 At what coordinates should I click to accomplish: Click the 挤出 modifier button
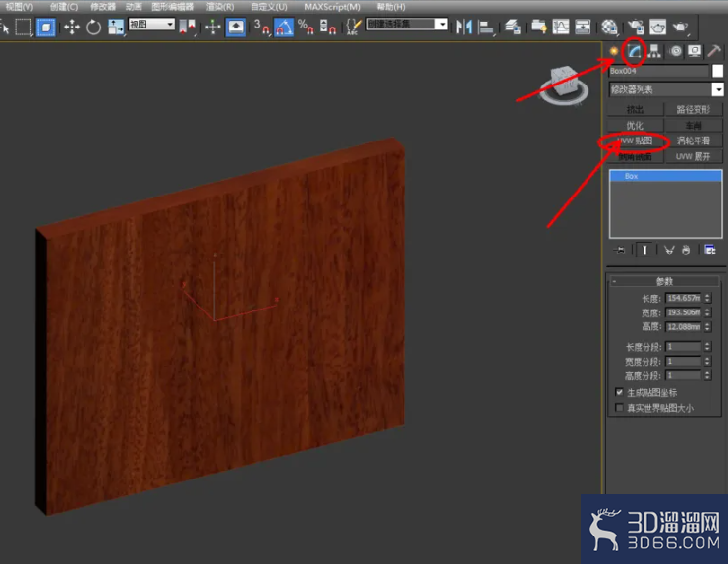coord(635,109)
